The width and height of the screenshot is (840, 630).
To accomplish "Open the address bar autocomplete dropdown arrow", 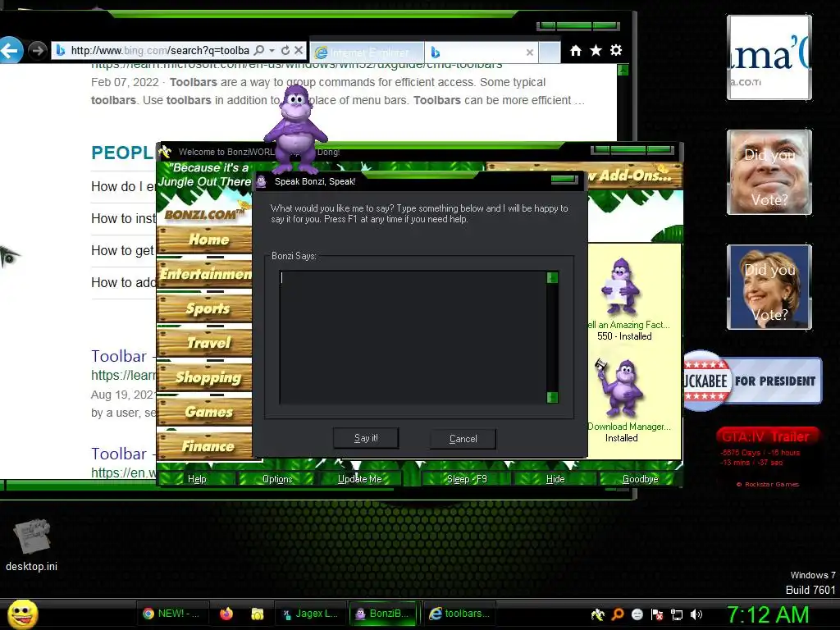I will point(272,50).
